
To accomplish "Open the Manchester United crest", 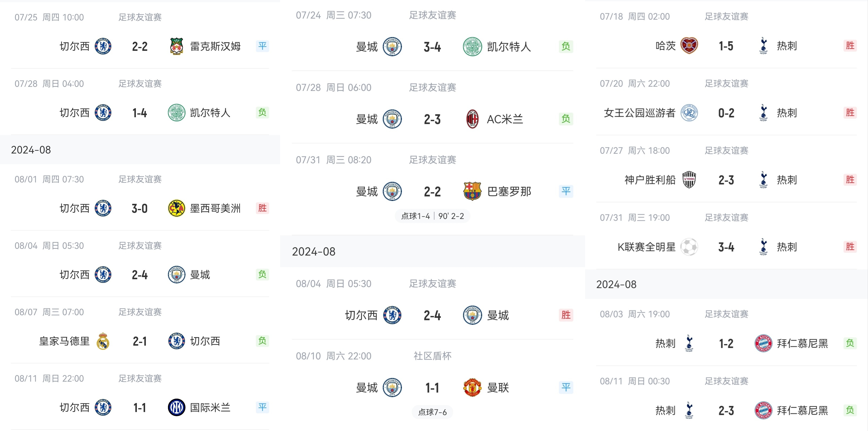I will tap(473, 387).
